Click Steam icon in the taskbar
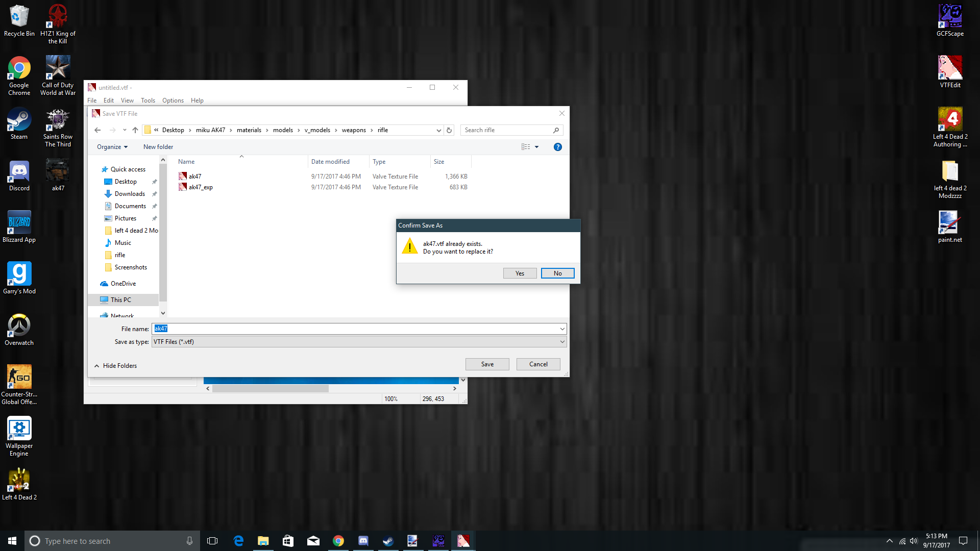 tap(388, 541)
